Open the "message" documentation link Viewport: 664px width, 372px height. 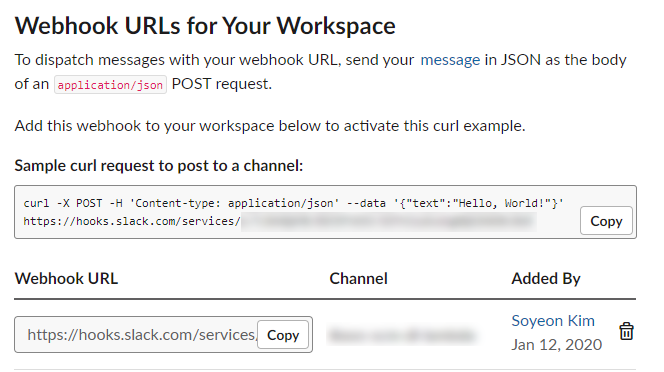tap(450, 60)
